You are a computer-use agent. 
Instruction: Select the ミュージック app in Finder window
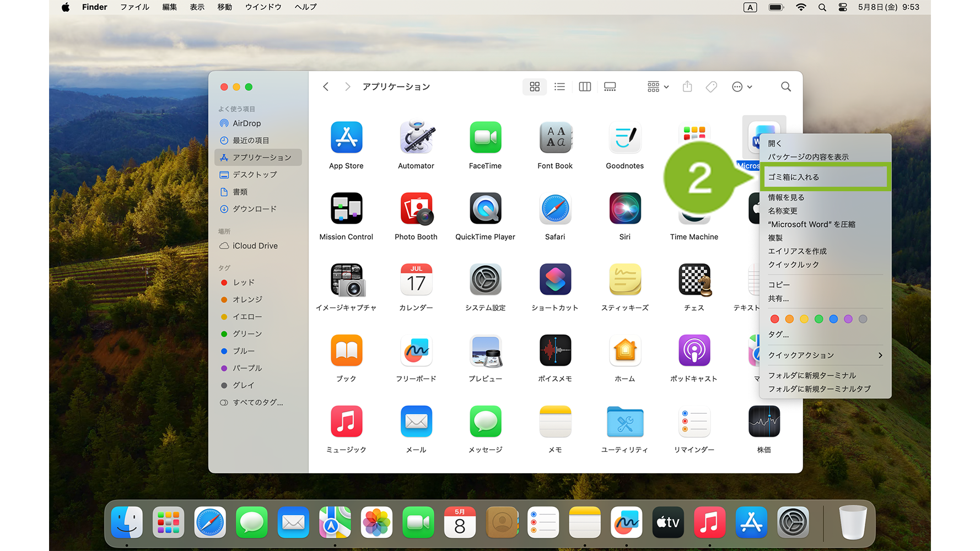pos(346,422)
